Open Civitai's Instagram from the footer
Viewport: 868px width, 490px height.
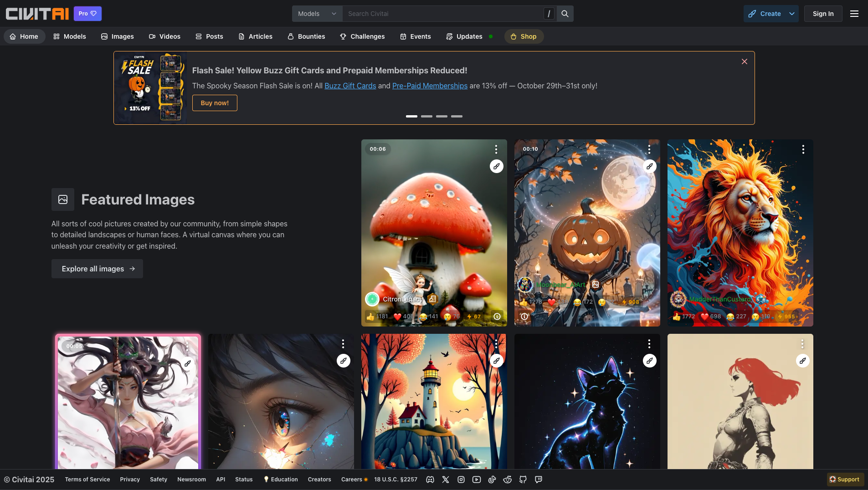[x=461, y=479]
